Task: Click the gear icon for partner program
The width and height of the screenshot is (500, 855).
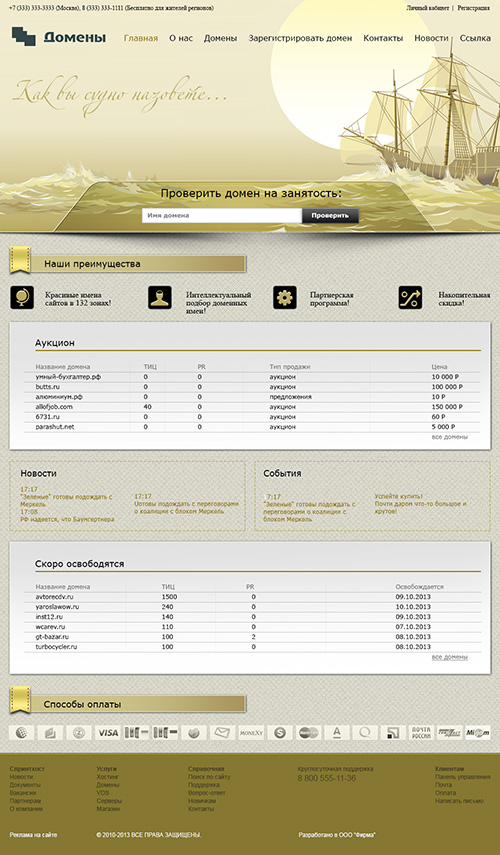Action: [x=285, y=298]
